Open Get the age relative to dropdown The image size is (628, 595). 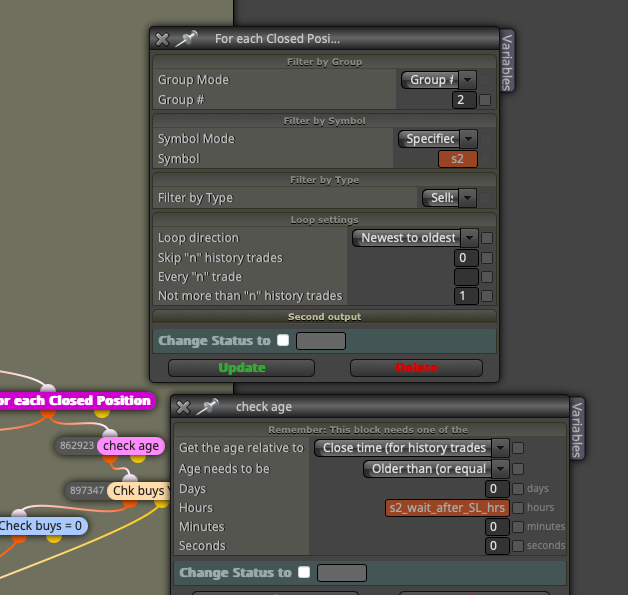412,448
